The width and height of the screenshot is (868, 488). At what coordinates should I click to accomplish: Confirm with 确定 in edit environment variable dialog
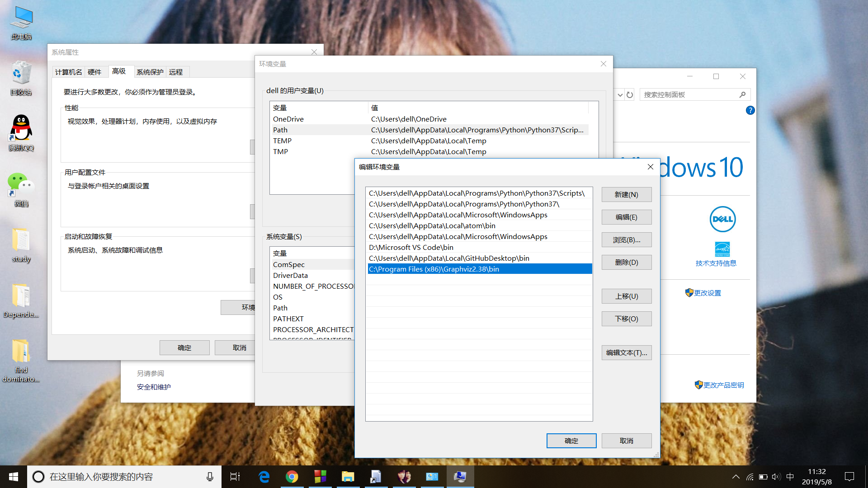pyautogui.click(x=571, y=441)
